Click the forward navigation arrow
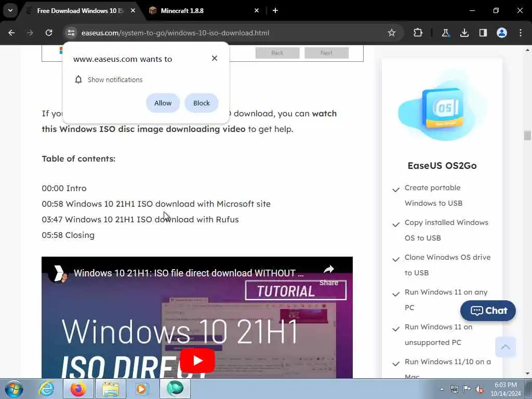 [x=30, y=33]
